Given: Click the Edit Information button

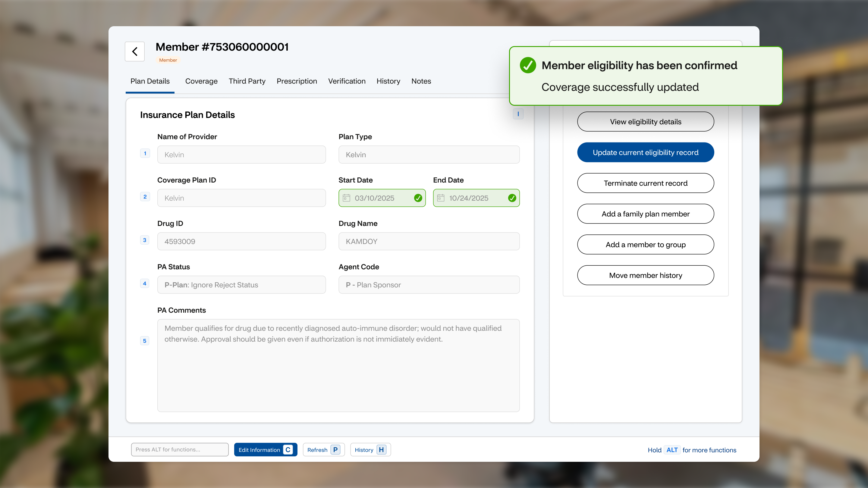Looking at the screenshot, I should click(x=266, y=450).
